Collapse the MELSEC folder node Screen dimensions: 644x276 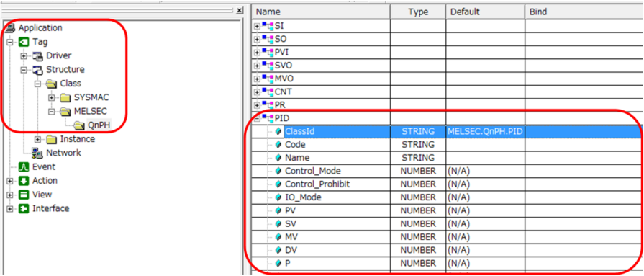52,112
